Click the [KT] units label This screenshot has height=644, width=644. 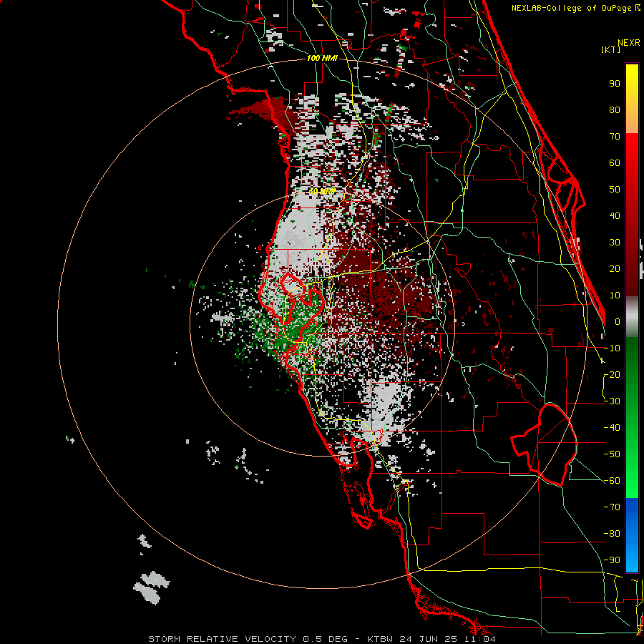(610, 49)
